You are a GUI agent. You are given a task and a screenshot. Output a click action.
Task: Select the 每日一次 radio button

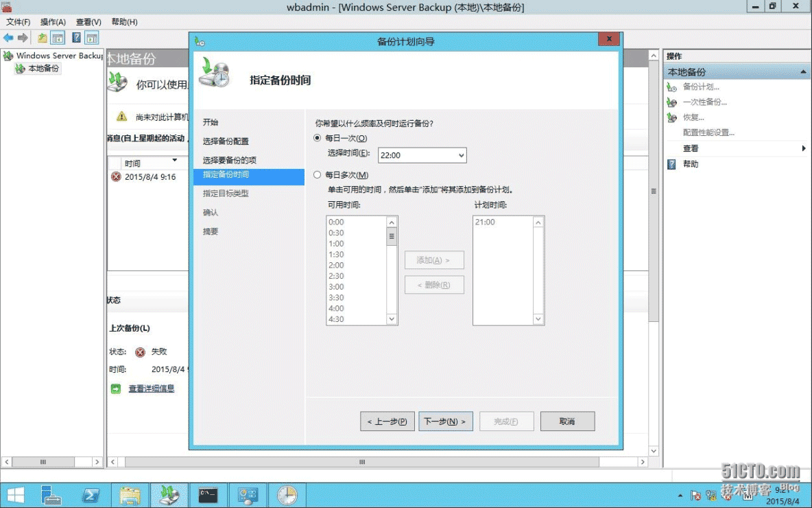coord(317,138)
